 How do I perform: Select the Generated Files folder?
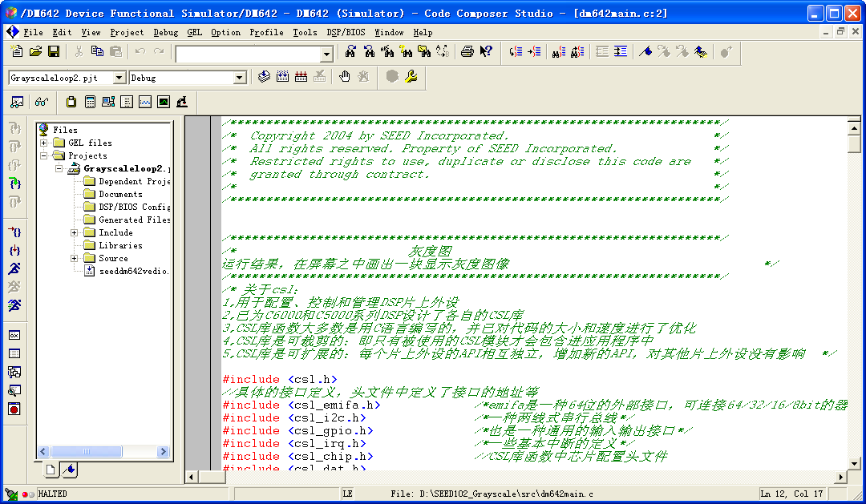134,220
